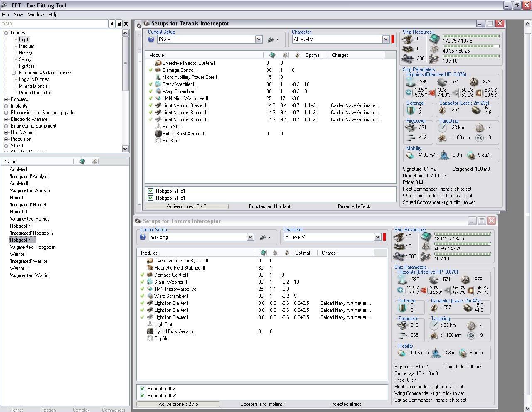Toggle the Stasis Webifier II active checkmark in the Pirate setup
The height and width of the screenshot is (412, 532).
150,84
